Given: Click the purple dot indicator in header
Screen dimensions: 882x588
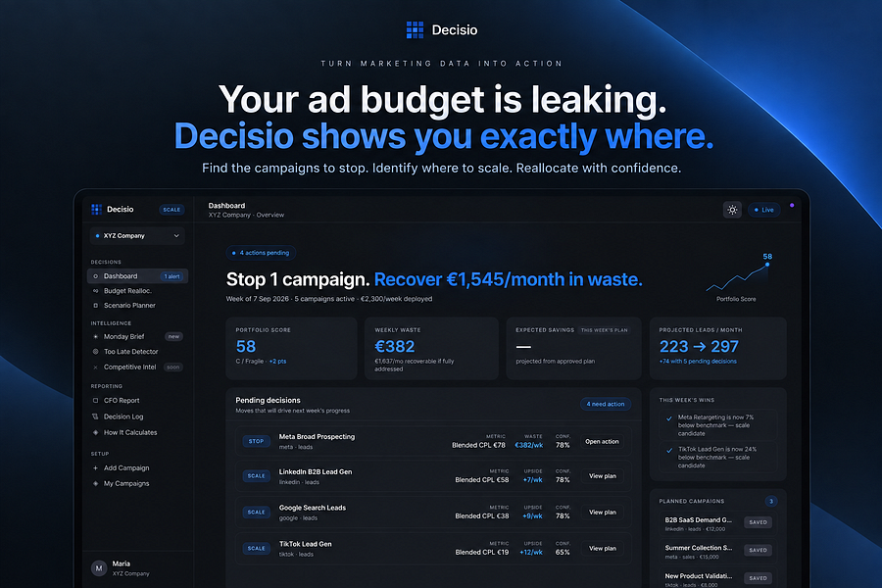Looking at the screenshot, I should [x=792, y=206].
